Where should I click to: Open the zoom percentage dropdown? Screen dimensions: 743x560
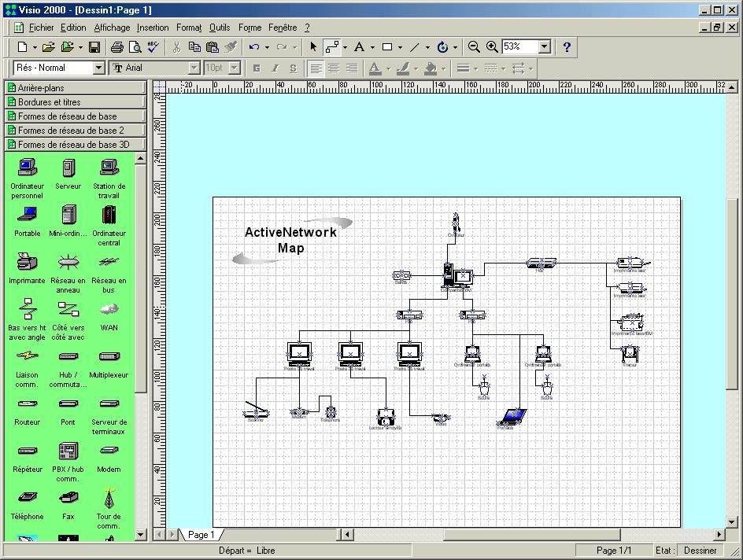coord(545,46)
